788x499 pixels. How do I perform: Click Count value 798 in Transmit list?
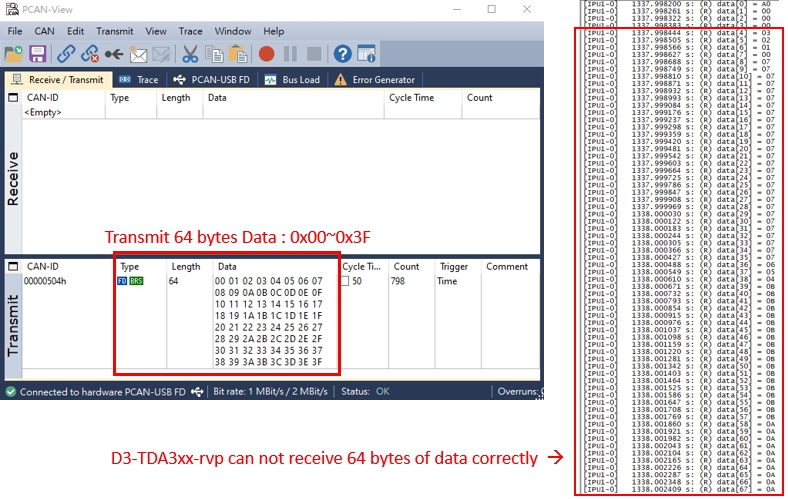[x=398, y=281]
